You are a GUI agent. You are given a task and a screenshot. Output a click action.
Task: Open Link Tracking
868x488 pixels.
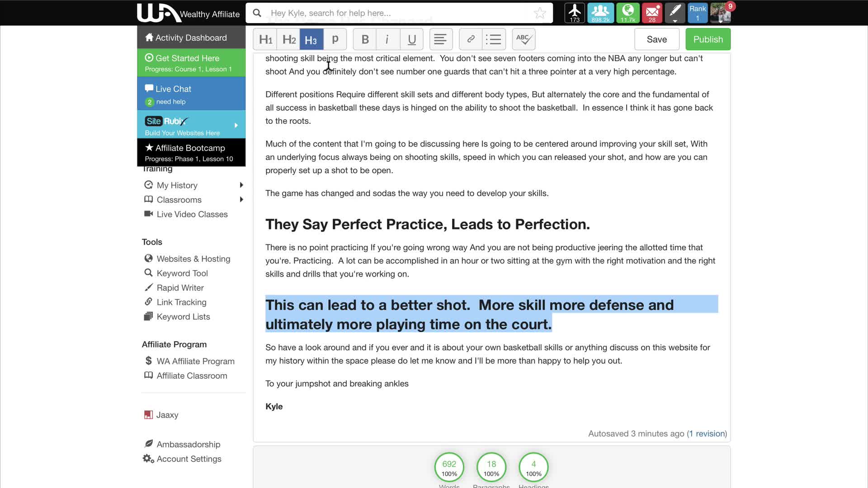click(x=181, y=302)
